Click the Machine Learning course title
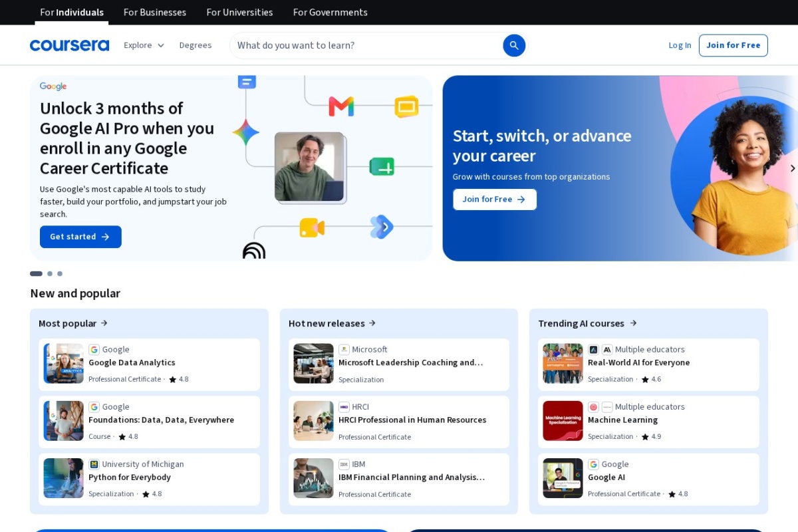Screen dimensions: 798x532 (622, 420)
